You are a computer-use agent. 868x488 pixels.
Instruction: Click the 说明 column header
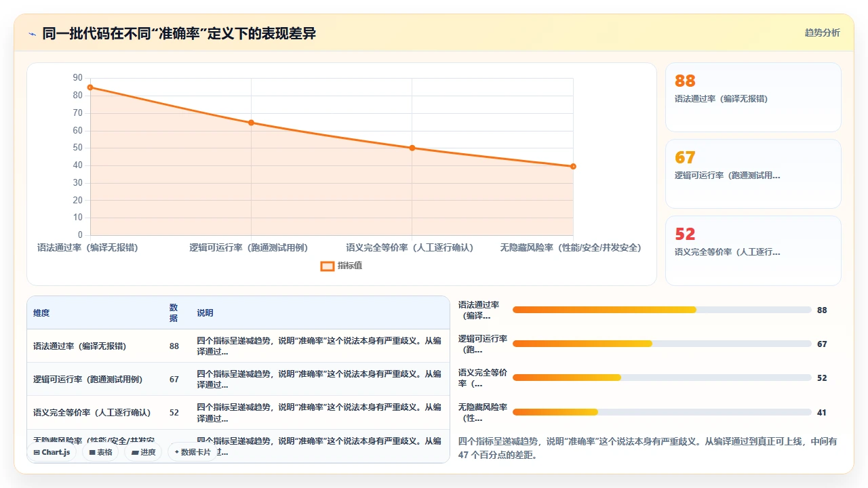pos(205,313)
